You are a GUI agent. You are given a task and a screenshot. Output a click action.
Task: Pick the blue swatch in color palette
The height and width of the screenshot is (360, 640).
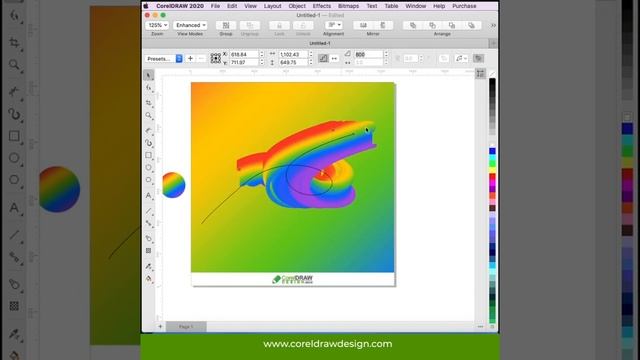492,151
